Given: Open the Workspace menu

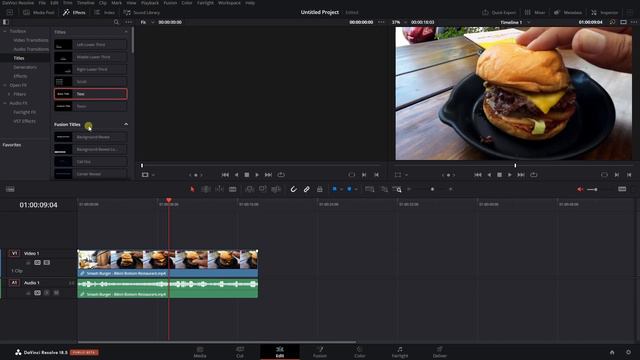Looking at the screenshot, I should 229,3.
